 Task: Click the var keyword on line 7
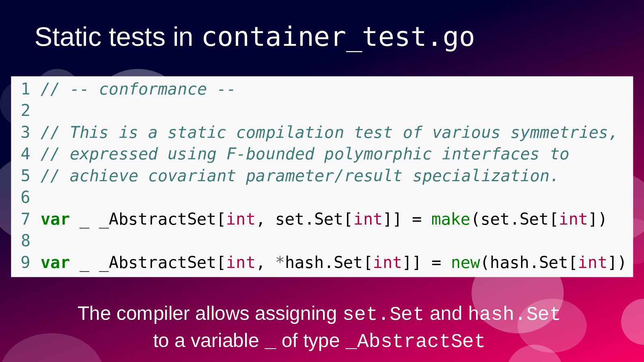pos(55,219)
